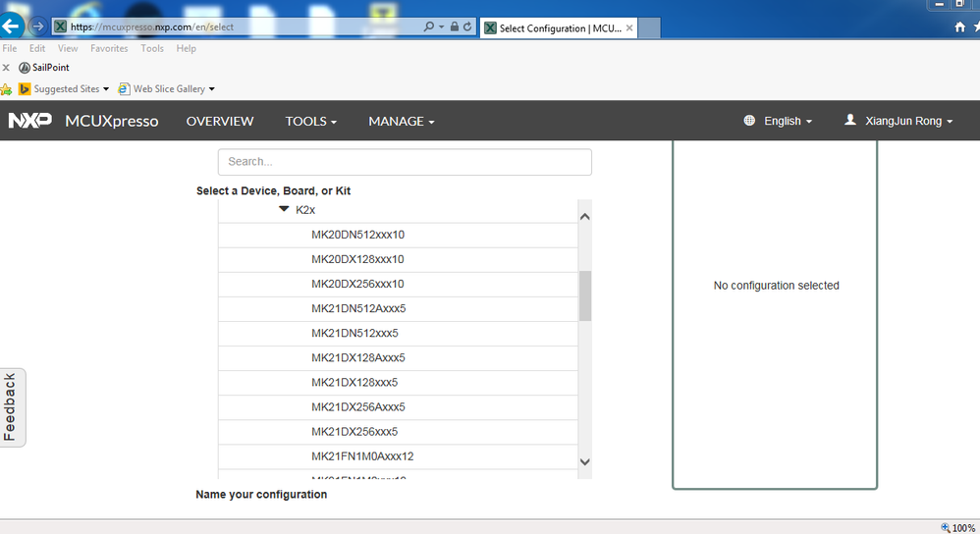Select device MK21DX128xxx5
The image size is (980, 534).
[398, 383]
